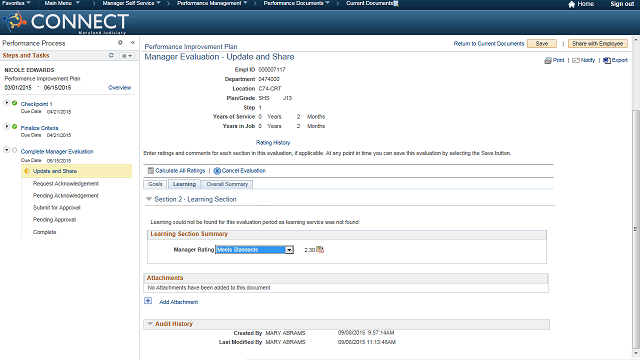Open the Rating History link
640x360 pixels.
point(273,142)
